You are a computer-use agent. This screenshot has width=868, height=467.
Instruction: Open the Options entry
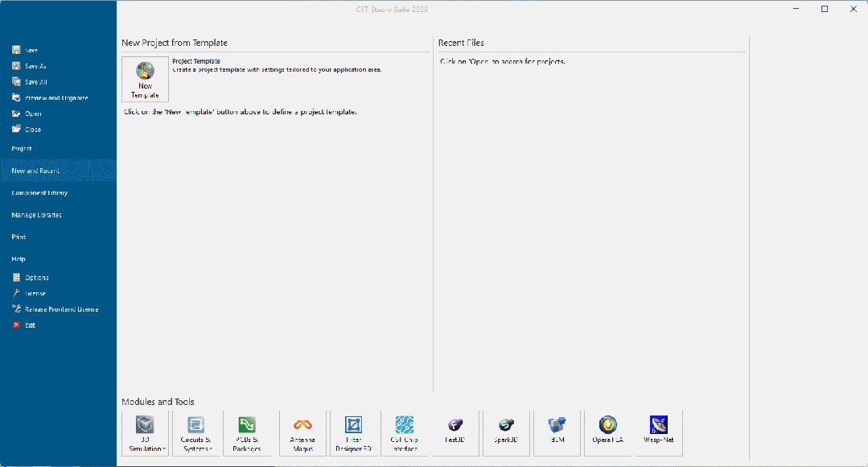31,278
